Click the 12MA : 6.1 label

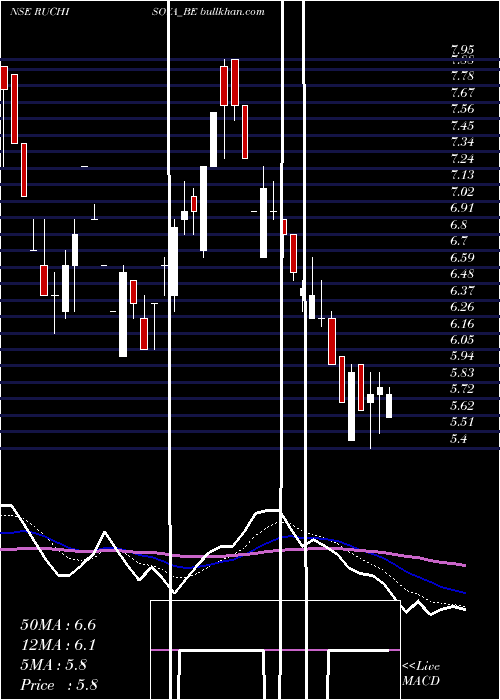coord(58,645)
